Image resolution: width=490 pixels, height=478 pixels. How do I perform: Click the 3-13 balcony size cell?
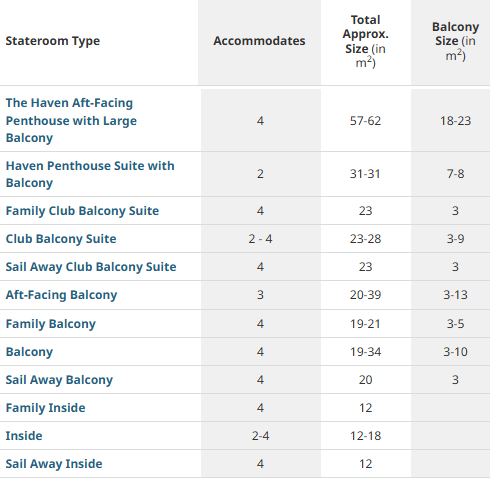455,295
